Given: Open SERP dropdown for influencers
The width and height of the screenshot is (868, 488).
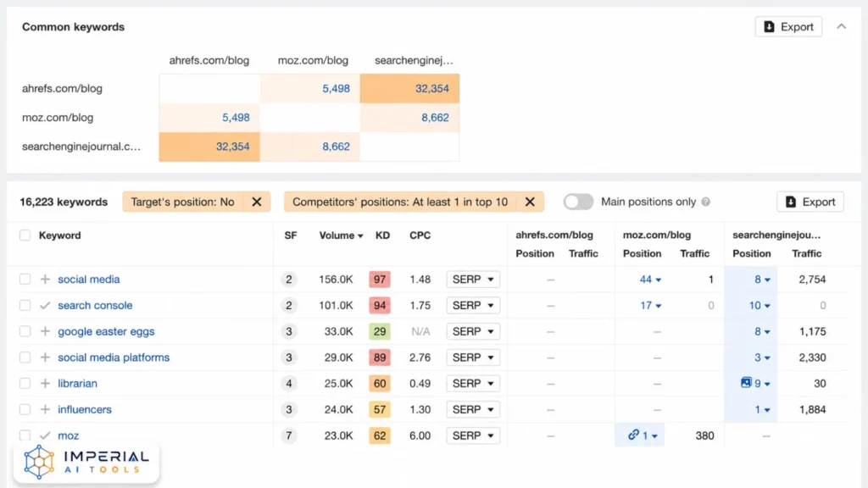Looking at the screenshot, I should pyautogui.click(x=473, y=409).
